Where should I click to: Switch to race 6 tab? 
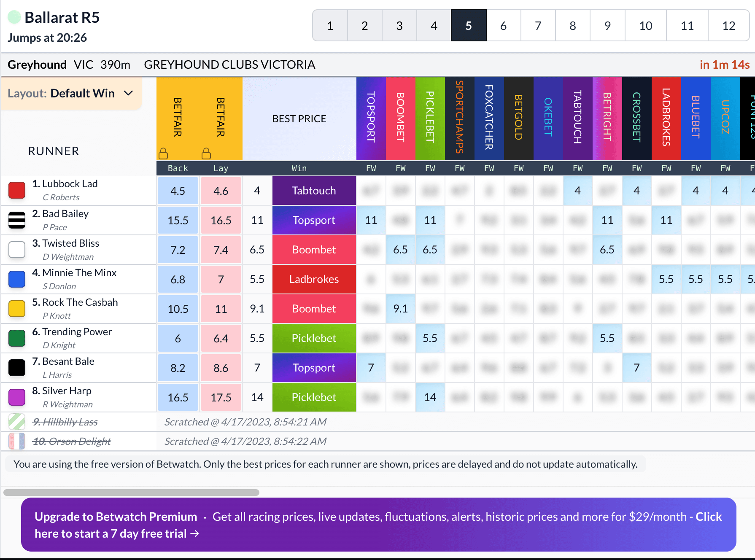[x=503, y=25]
